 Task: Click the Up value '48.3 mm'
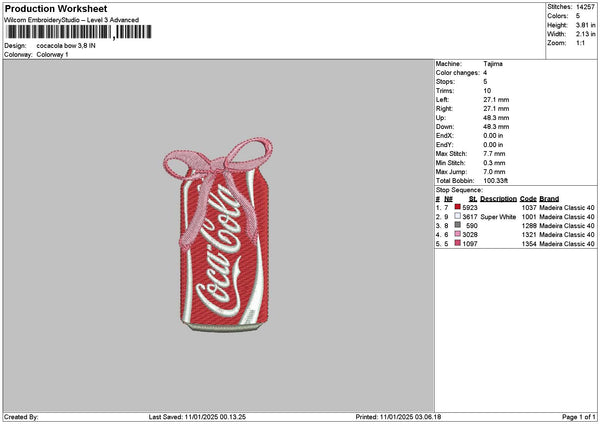coord(496,117)
